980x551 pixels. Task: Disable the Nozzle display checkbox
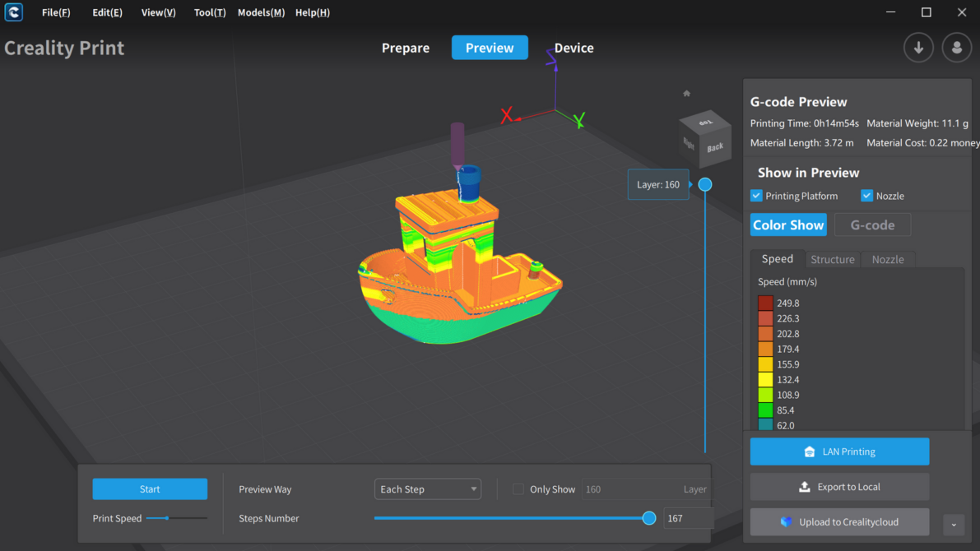[866, 196]
